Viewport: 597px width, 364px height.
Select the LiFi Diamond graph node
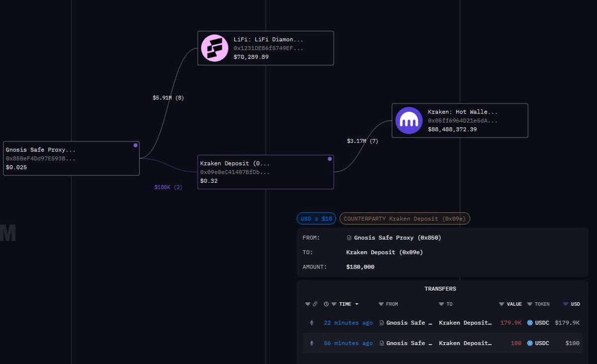click(x=266, y=48)
